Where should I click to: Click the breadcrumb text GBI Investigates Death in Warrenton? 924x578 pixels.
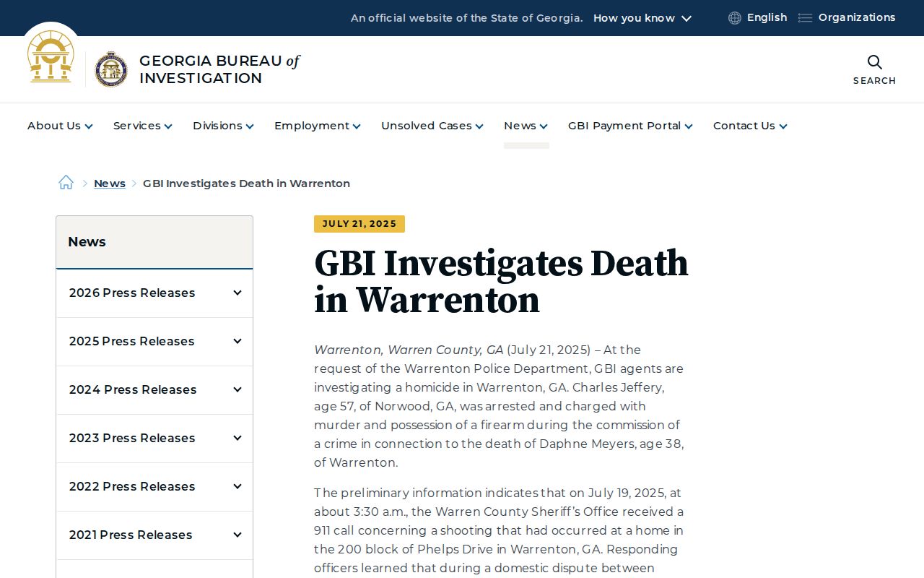(246, 184)
